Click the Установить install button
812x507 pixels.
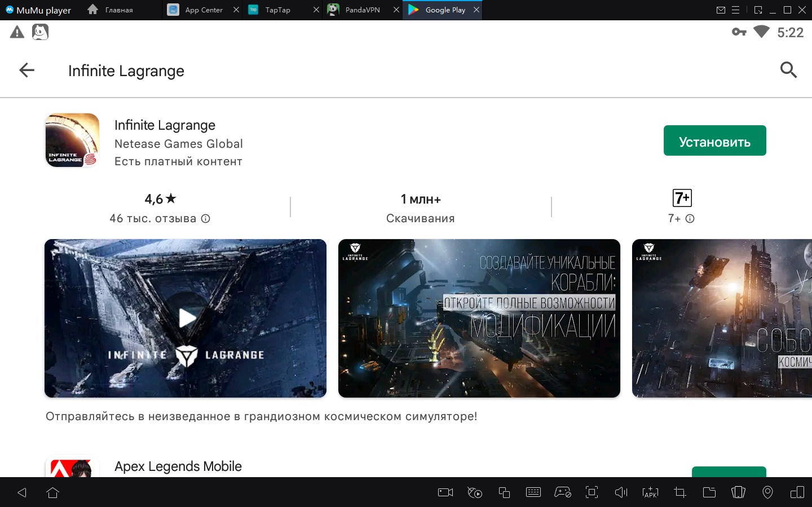[714, 141]
